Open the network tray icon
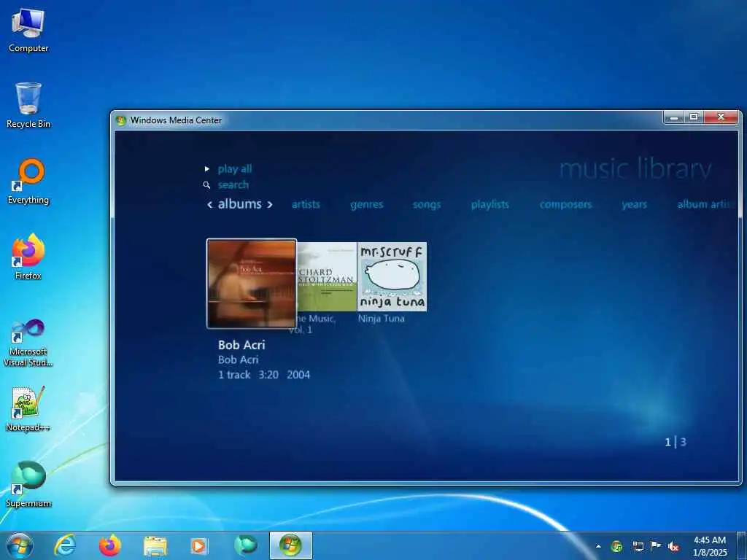 click(638, 546)
